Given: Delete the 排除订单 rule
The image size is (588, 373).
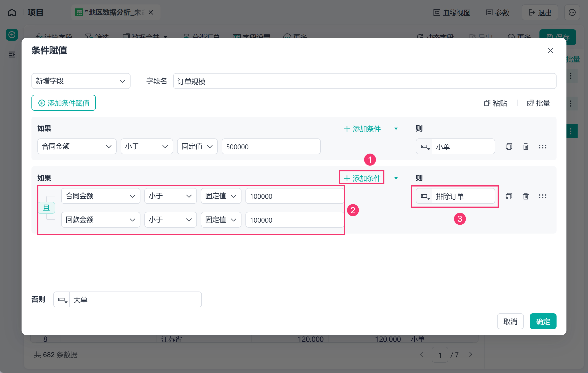Looking at the screenshot, I should (526, 196).
